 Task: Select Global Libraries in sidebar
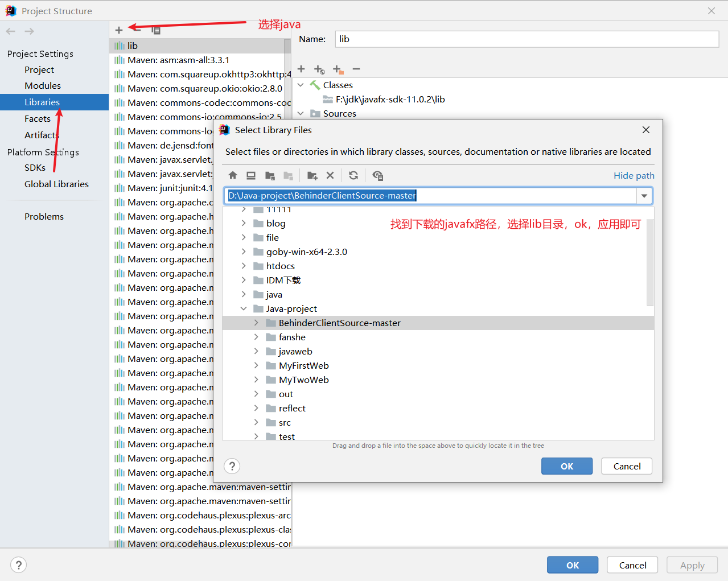(56, 184)
